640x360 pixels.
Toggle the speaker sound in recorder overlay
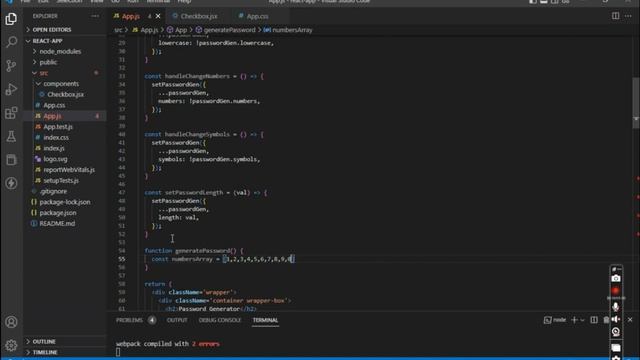pos(616,319)
